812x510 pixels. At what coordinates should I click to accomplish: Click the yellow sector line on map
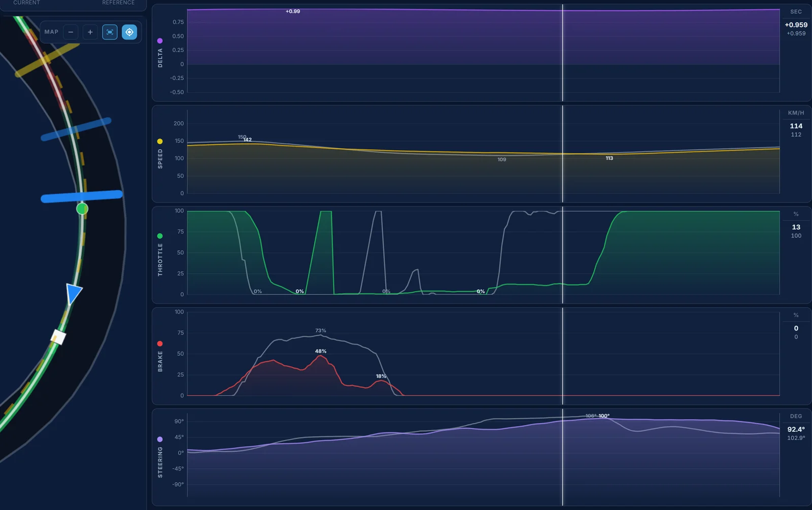pos(47,60)
